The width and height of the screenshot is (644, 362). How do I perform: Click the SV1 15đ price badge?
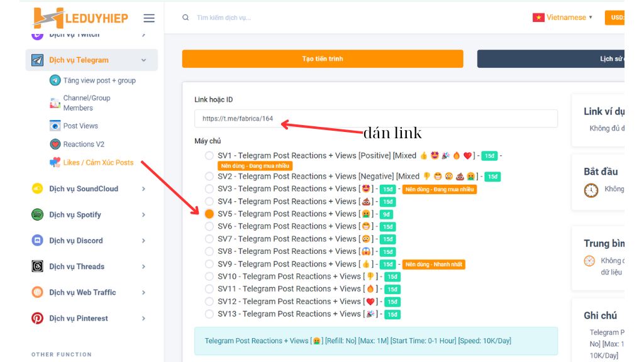[489, 156]
